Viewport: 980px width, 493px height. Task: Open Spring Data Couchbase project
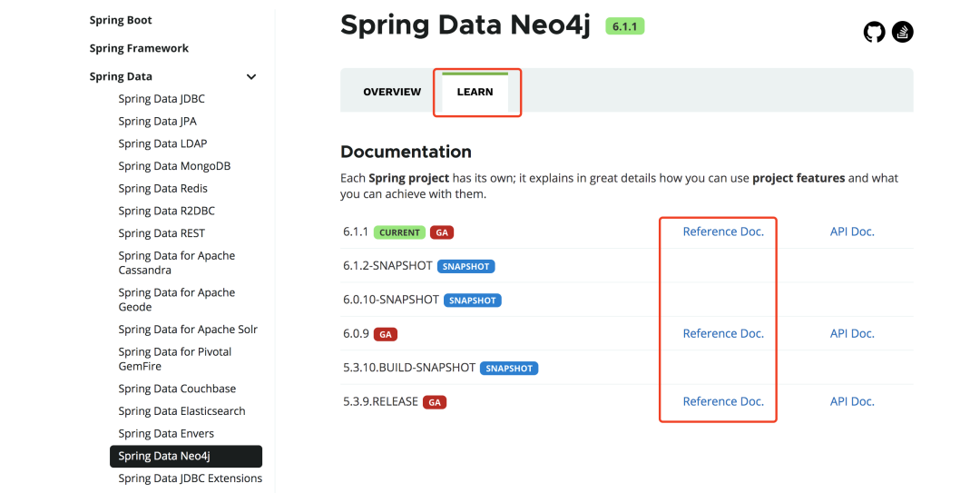click(x=177, y=389)
